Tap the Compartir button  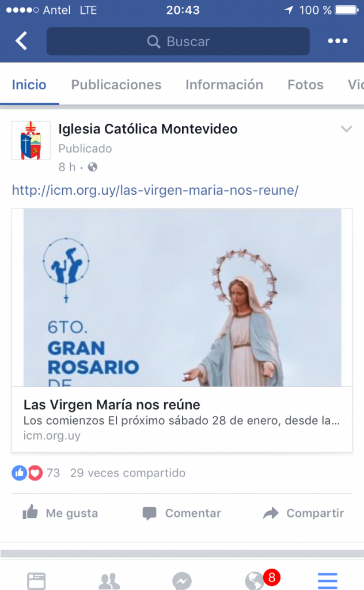pyautogui.click(x=304, y=513)
